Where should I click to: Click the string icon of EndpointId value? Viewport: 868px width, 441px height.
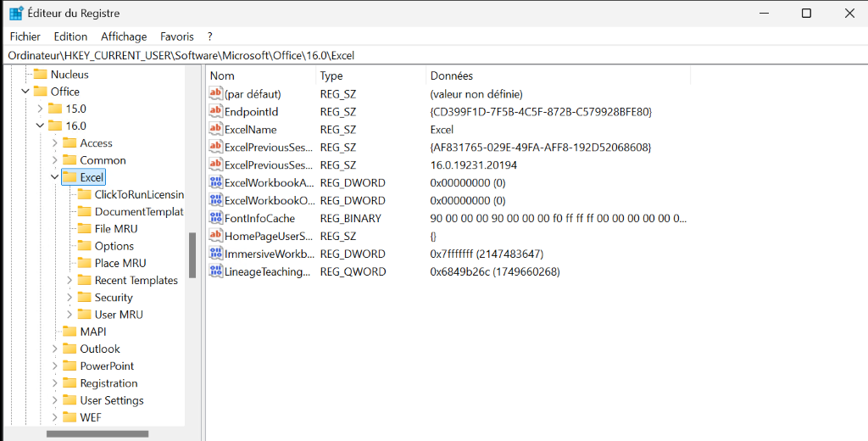tap(215, 111)
